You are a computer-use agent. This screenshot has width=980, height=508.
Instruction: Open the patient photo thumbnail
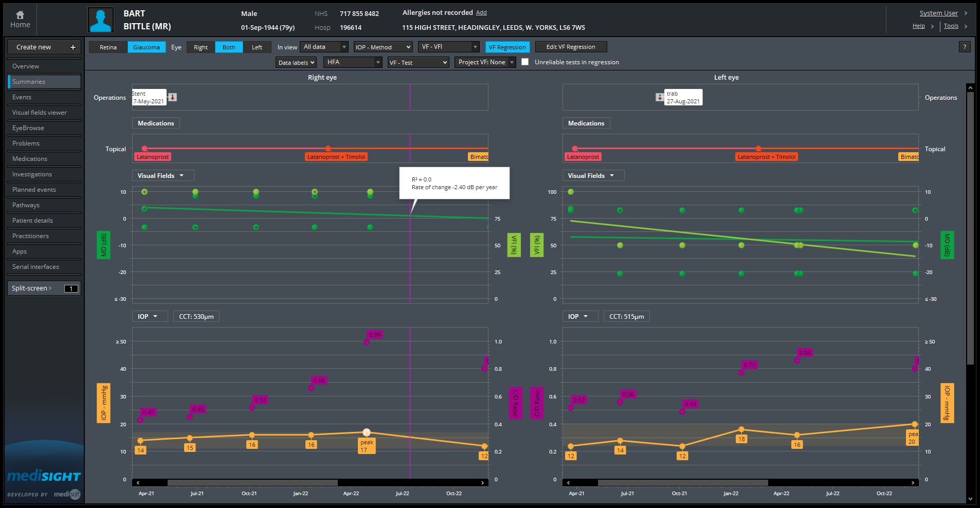[100, 20]
